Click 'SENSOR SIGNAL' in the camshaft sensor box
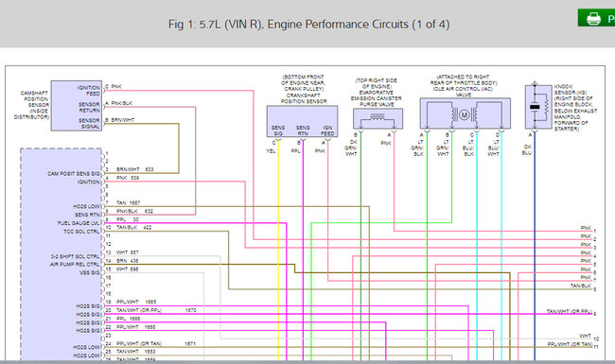Viewport: 615px width, 364px height. 89,124
